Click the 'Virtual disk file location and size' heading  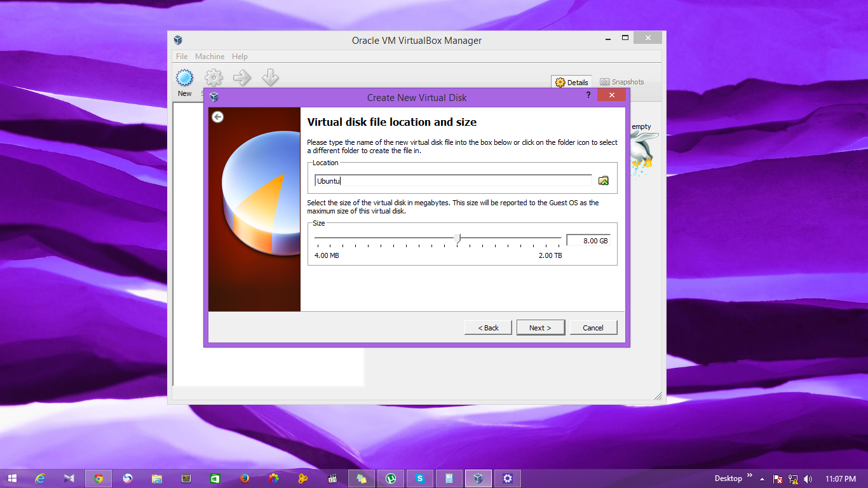click(x=392, y=122)
